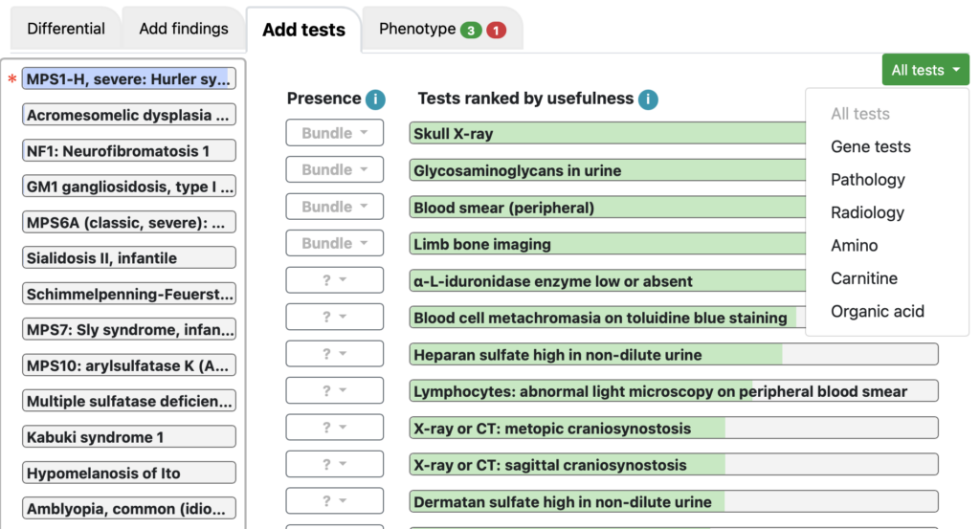Select Organic acid in the filter menu
Viewport: 980px width, 529px height.
point(877,311)
